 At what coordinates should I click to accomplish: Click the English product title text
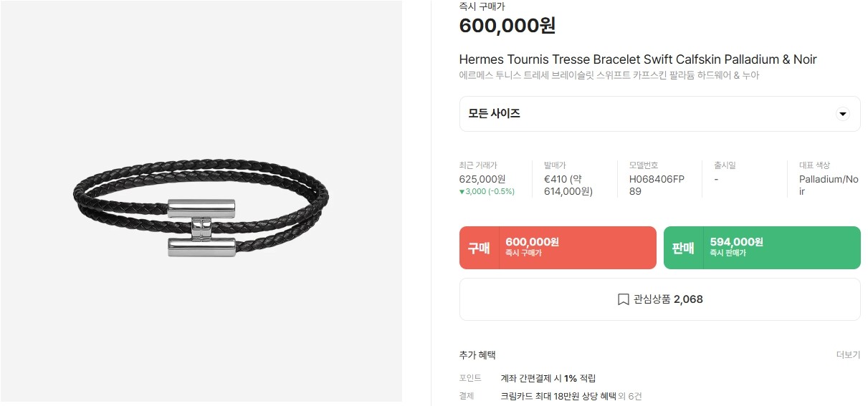[638, 59]
